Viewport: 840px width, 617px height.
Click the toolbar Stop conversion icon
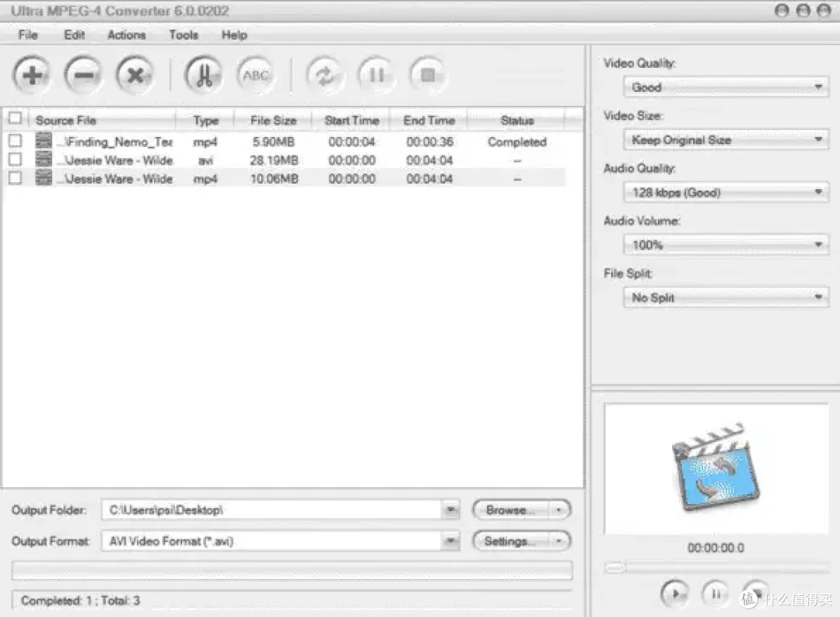[x=427, y=75]
